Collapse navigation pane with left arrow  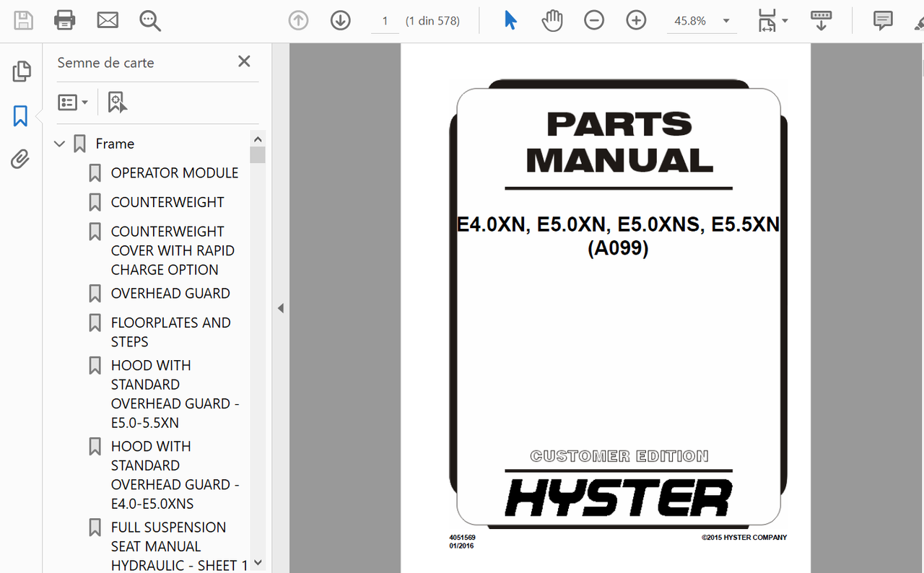[281, 308]
